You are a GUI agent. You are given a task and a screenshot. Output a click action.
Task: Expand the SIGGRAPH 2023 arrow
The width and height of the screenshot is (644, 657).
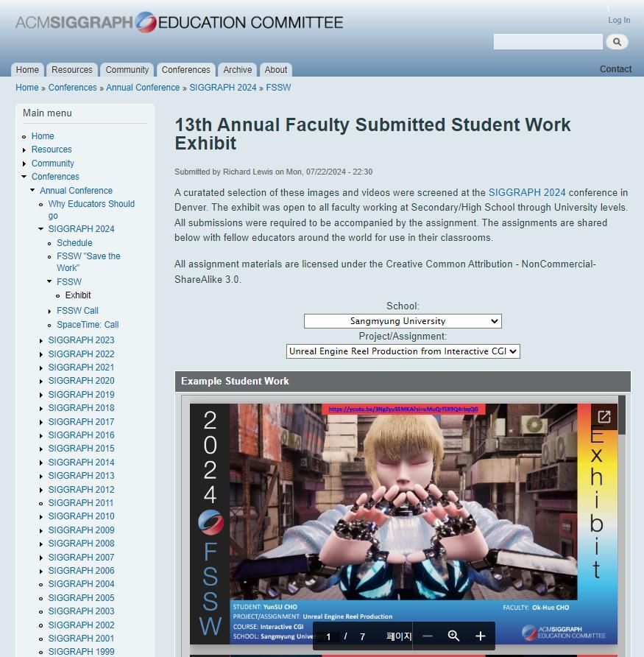(x=41, y=340)
